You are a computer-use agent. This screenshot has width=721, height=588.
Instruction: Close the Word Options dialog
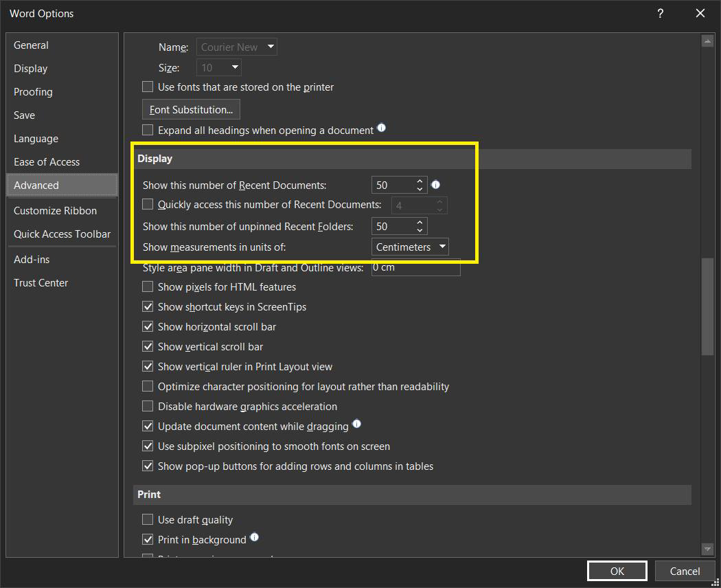coord(700,13)
